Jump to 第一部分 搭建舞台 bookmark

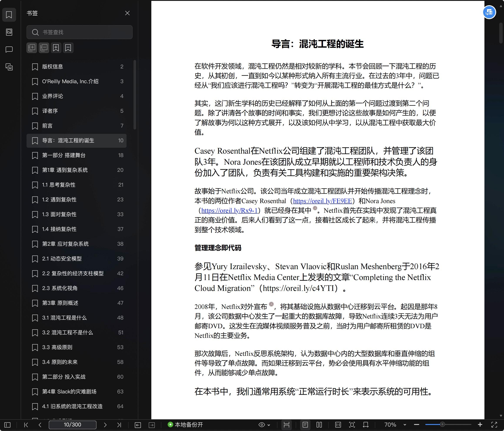click(76, 155)
